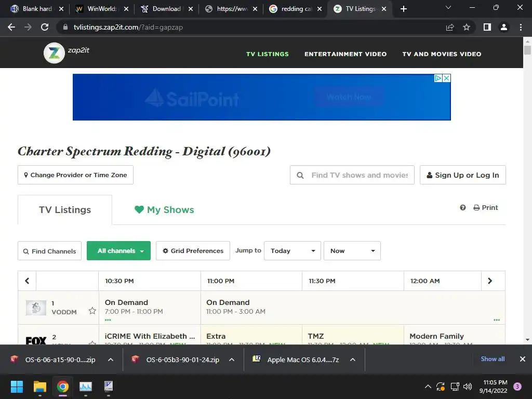Image resolution: width=532 pixels, height=399 pixels.
Task: Expand options for OS-6-06-a15 zip download
Action: (x=111, y=360)
